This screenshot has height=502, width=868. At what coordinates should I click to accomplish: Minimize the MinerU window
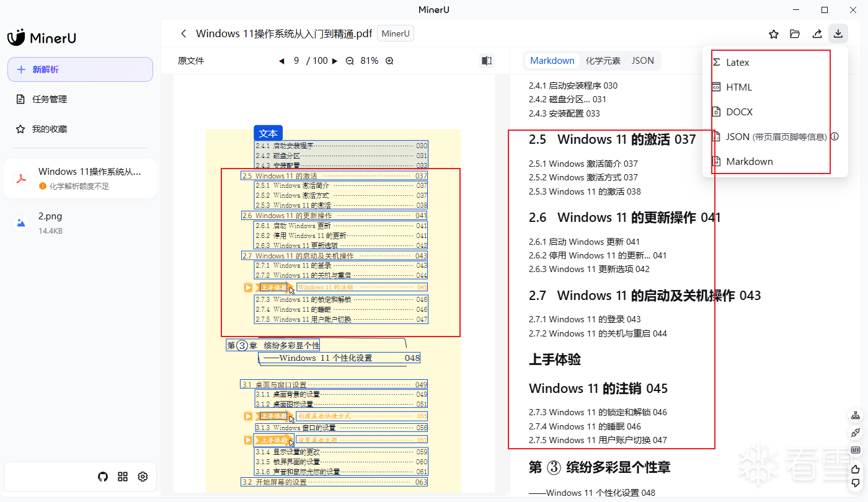point(795,10)
